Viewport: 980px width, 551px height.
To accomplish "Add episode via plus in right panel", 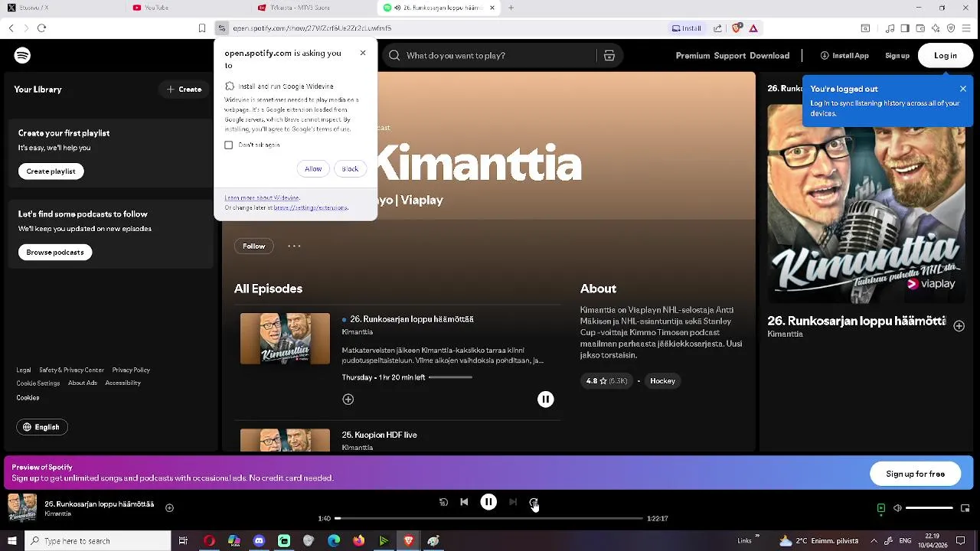I will coord(959,326).
